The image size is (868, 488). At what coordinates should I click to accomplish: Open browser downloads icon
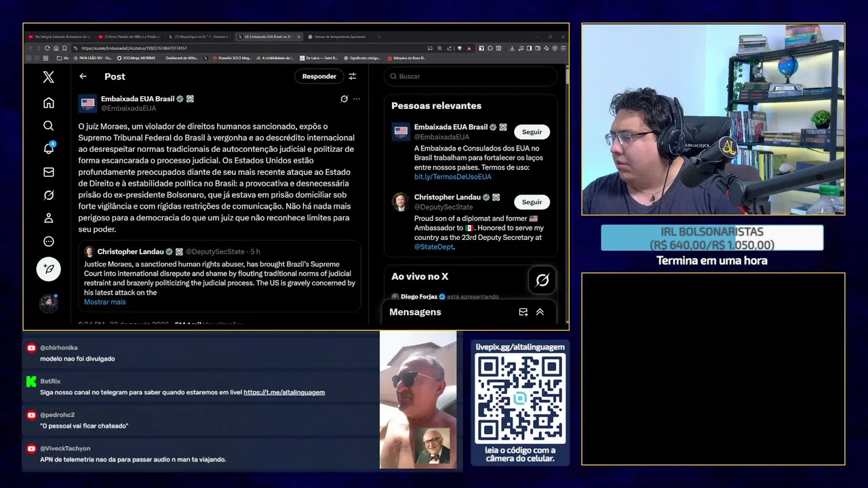point(513,48)
